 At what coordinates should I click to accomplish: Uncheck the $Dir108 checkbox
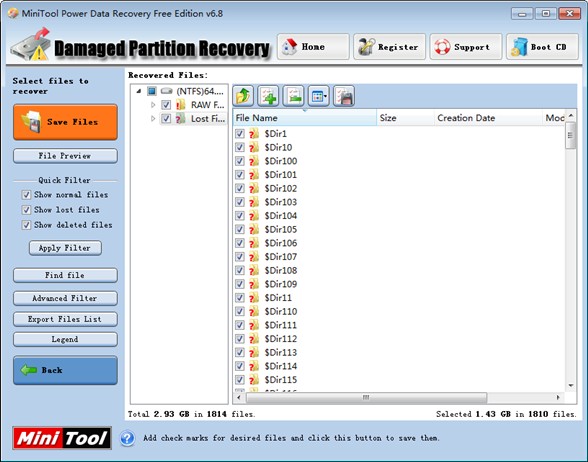pyautogui.click(x=240, y=270)
